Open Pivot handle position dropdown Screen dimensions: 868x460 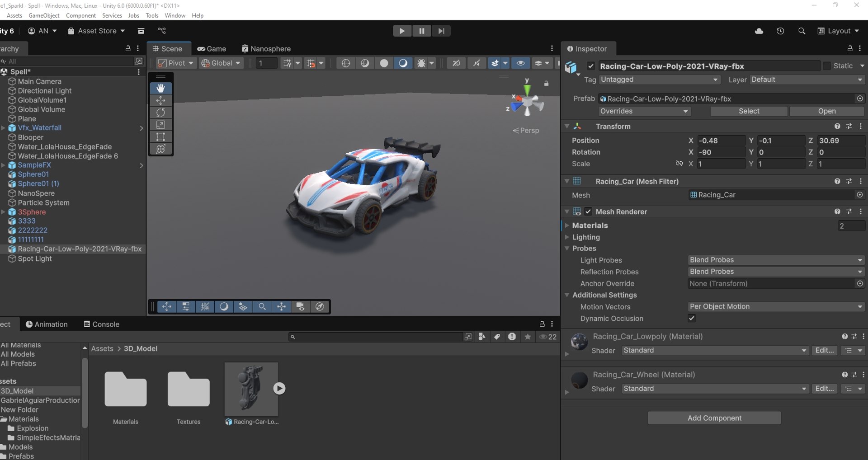click(x=176, y=63)
